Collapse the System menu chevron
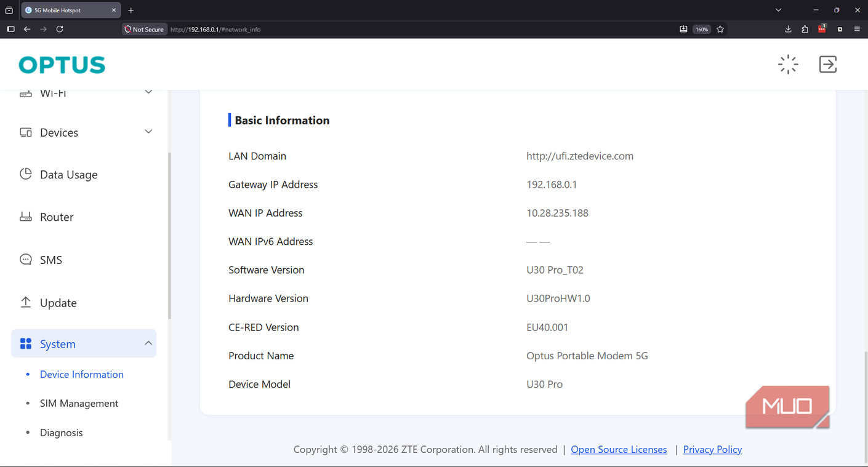 148,343
